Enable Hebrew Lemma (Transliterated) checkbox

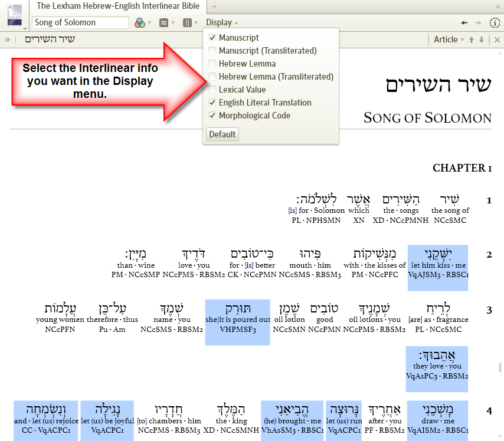[212, 77]
